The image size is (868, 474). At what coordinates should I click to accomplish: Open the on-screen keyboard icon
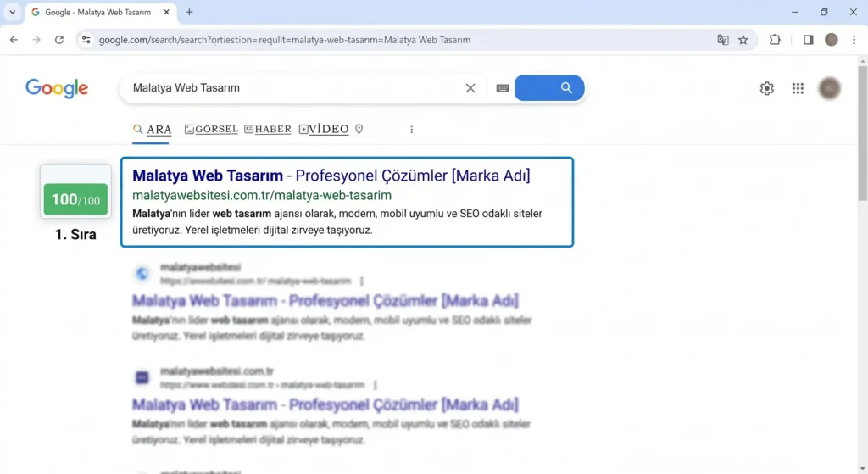(503, 88)
